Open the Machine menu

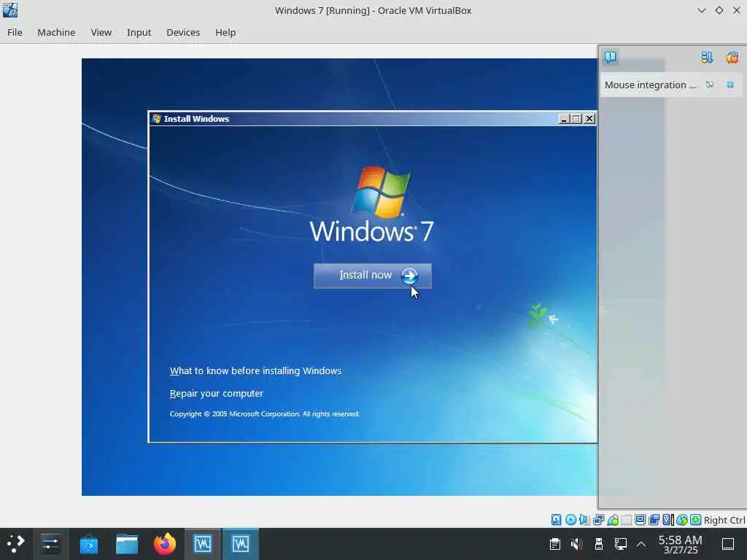[56, 32]
